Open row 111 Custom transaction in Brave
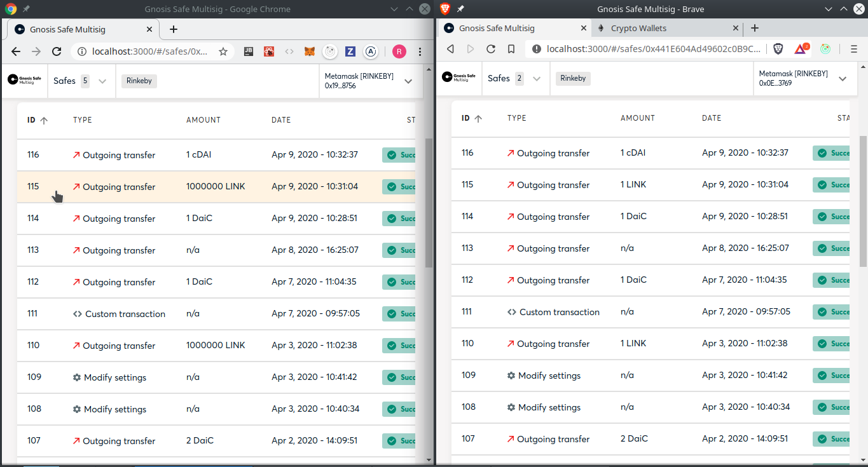The height and width of the screenshot is (467, 868). (651, 312)
